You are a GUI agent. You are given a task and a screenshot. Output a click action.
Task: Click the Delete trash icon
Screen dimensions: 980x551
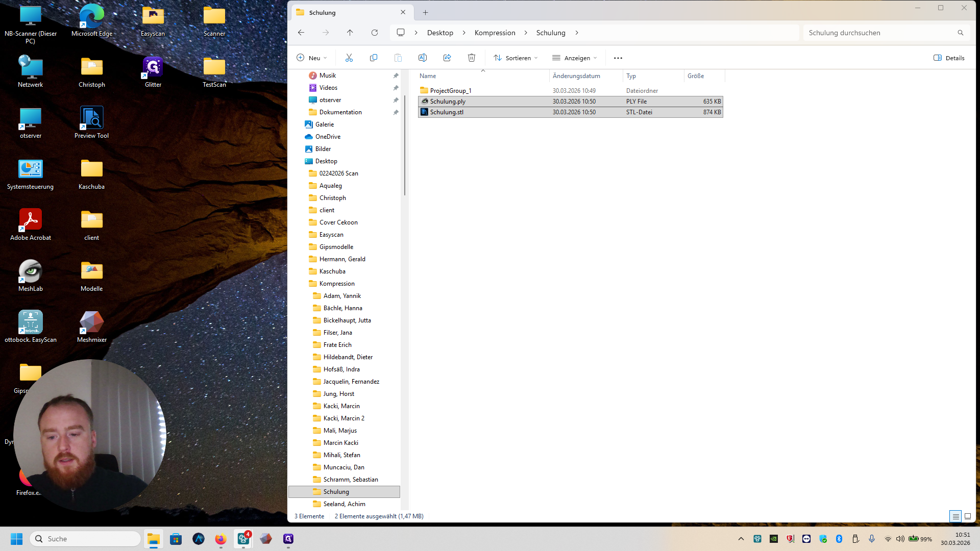[472, 58]
